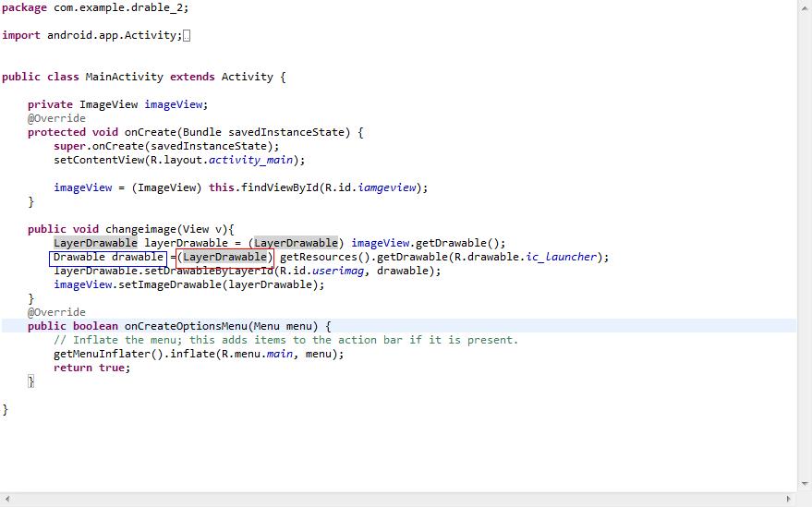Click the horizontal scrollbar left arrow

pos(6,500)
